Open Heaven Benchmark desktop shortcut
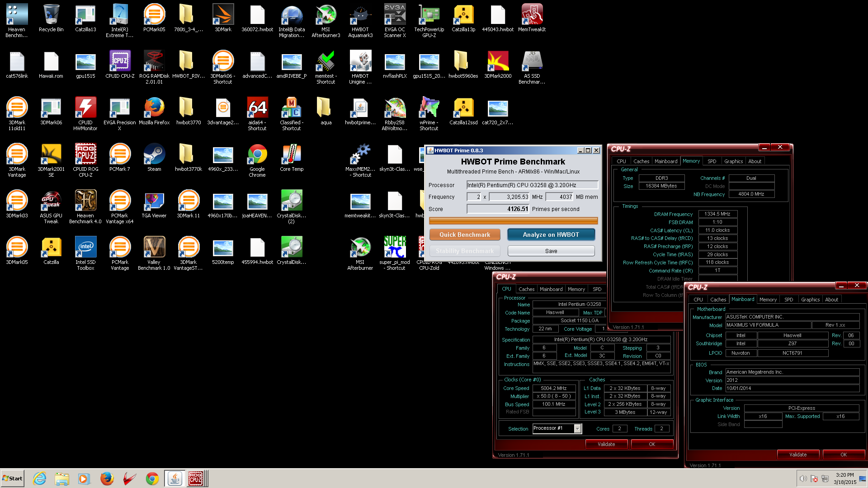Screen dimensions: 868x488 17,20
